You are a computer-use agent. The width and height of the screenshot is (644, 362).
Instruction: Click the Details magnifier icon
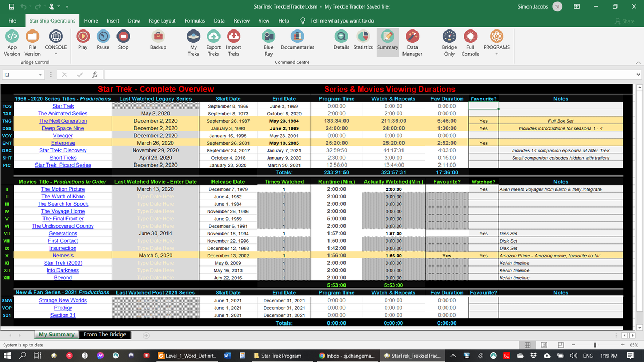(x=341, y=36)
